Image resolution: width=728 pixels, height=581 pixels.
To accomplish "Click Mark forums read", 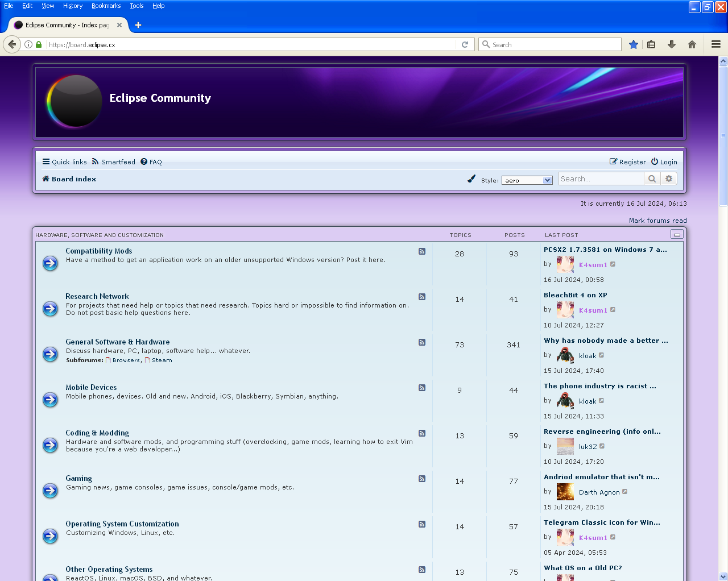I will [658, 221].
